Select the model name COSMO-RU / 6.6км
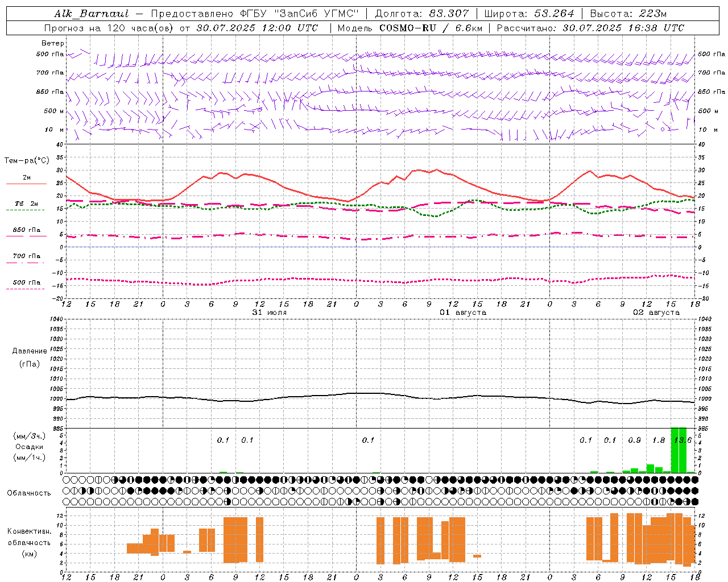The image size is (728, 582). (x=431, y=28)
